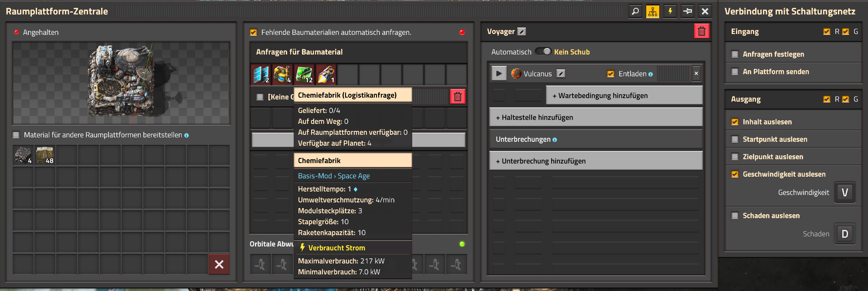Viewport: 868px width, 291px height.
Task: Choose the Schaden signal D button
Action: click(845, 234)
